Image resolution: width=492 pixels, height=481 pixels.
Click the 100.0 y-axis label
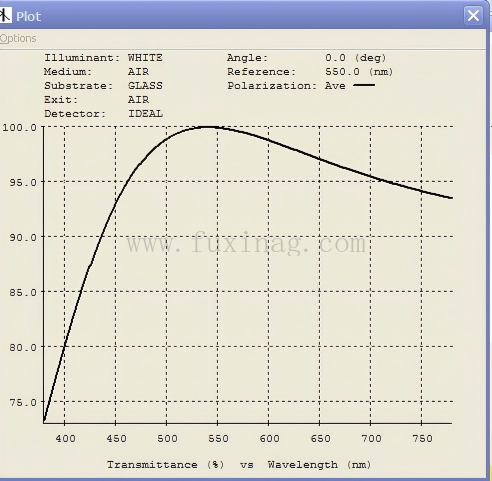tap(19, 127)
